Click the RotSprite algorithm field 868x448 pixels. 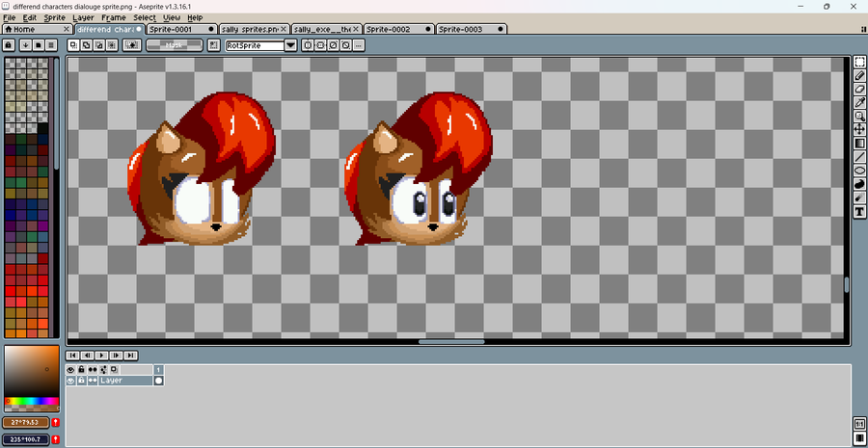(255, 45)
